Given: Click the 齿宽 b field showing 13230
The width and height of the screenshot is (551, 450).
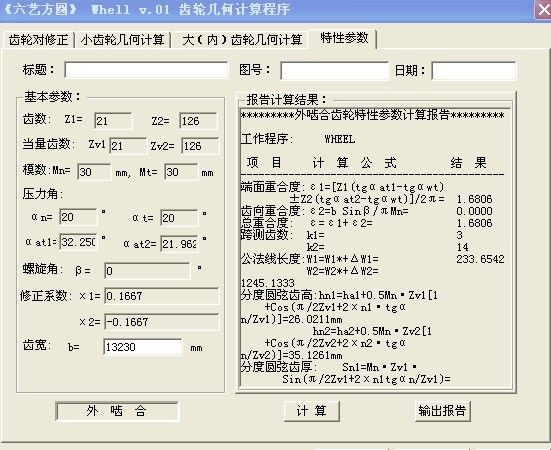Looking at the screenshot, I should click(x=143, y=347).
